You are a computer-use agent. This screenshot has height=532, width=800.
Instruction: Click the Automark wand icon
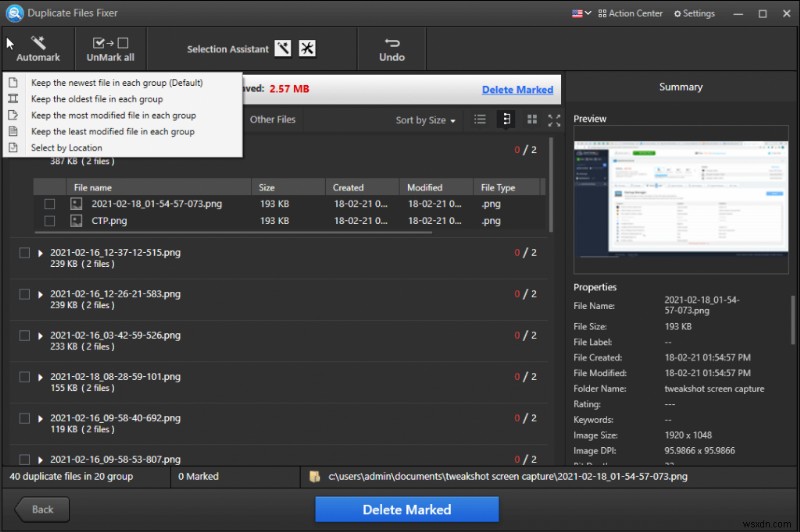coord(38,43)
